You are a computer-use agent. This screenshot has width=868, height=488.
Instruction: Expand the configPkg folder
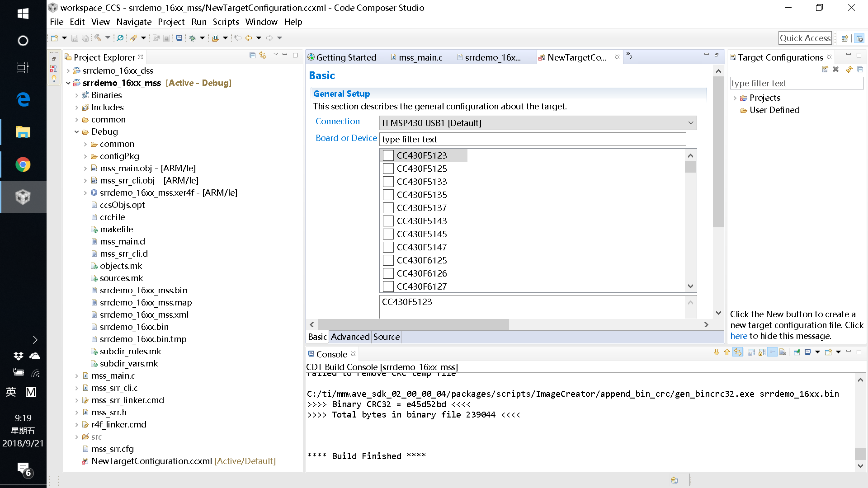(x=85, y=156)
